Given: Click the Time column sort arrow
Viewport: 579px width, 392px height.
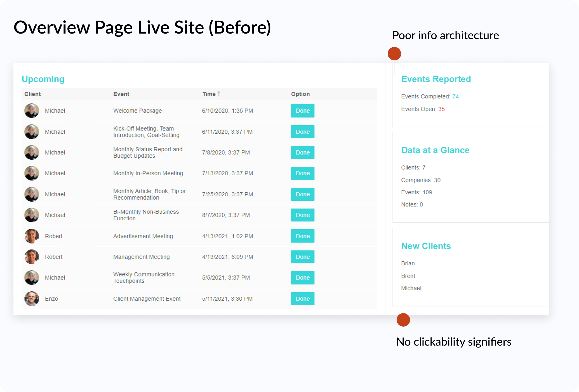Looking at the screenshot, I should pyautogui.click(x=219, y=94).
